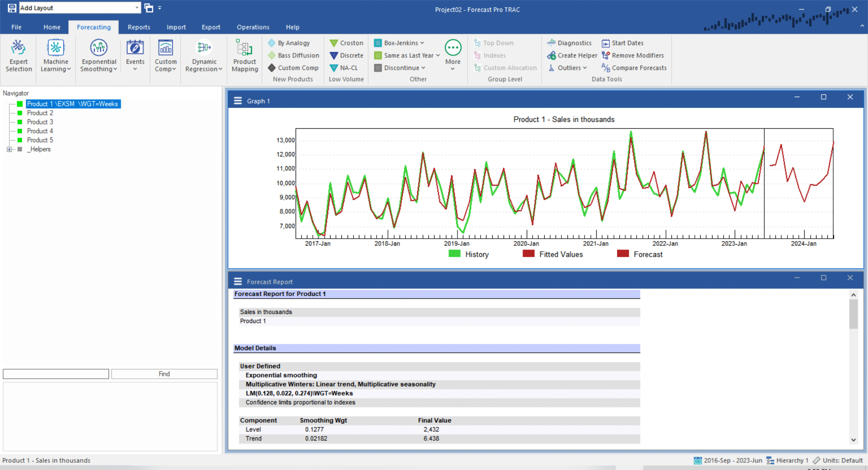Viewport: 868px width, 470px height.
Task: Toggle the green status square for Product 3
Action: 20,122
